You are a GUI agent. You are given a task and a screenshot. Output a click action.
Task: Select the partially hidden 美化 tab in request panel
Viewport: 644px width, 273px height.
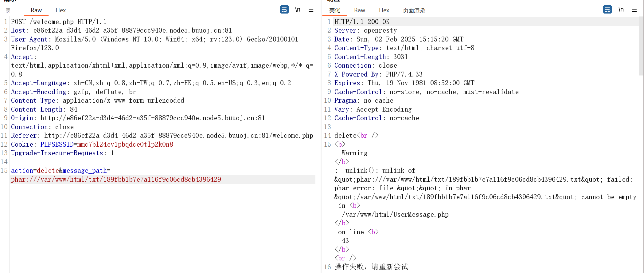8,10
